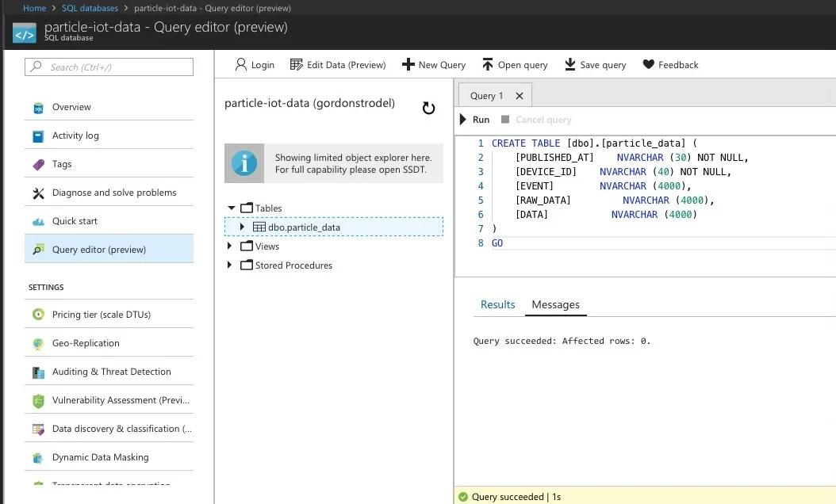The width and height of the screenshot is (836, 504).
Task: Switch to the Results tab
Action: pyautogui.click(x=497, y=304)
